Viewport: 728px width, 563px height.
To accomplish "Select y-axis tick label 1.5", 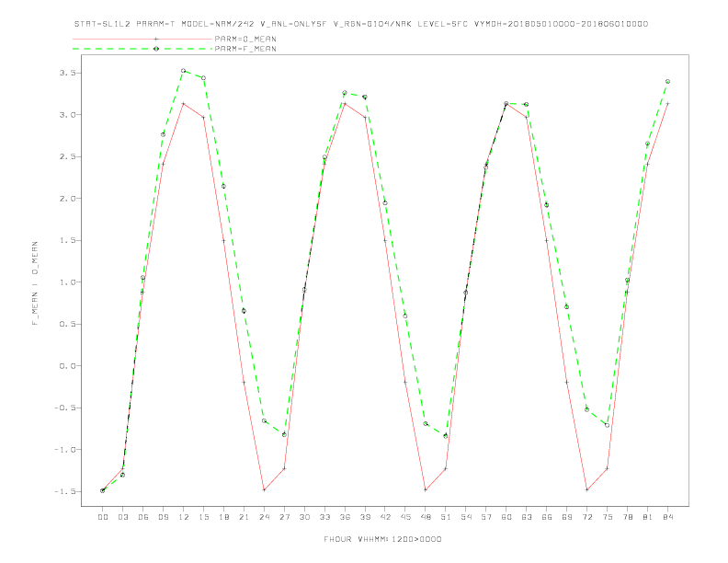I will coord(67,240).
